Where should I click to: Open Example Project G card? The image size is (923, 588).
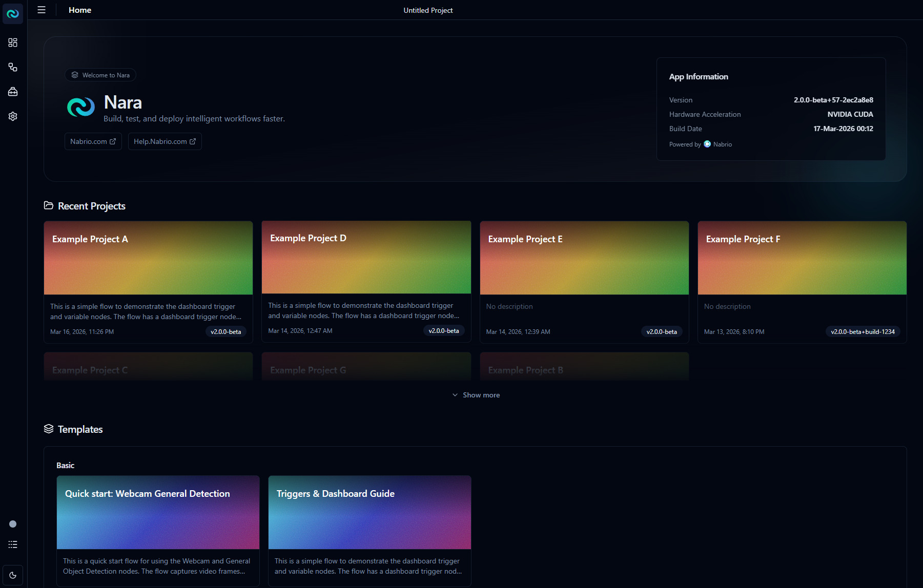366,367
